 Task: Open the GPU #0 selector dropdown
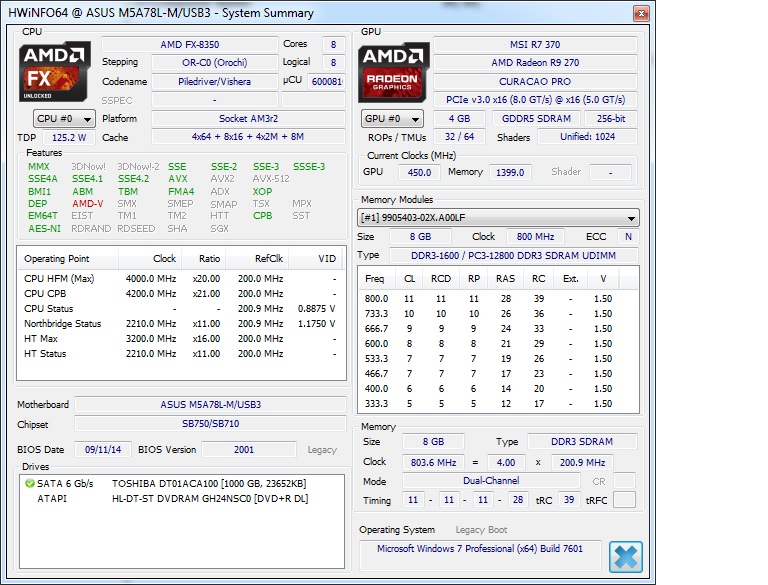point(393,119)
